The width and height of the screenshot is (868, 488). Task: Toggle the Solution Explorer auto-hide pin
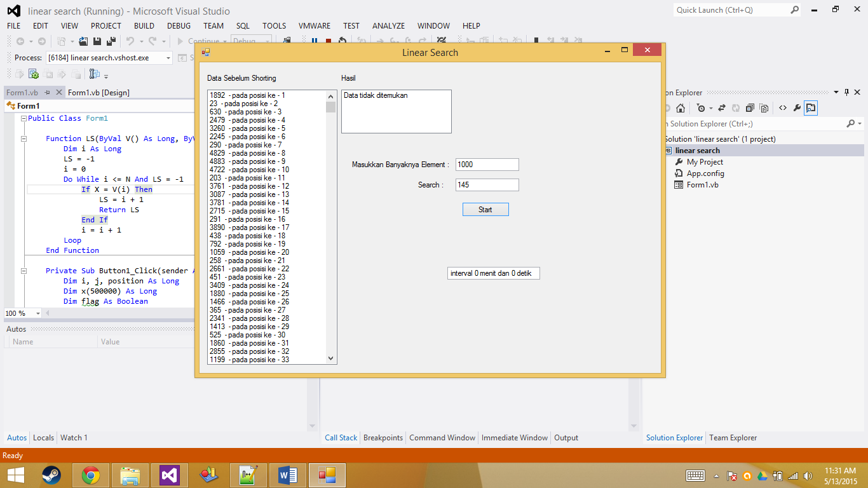point(845,92)
